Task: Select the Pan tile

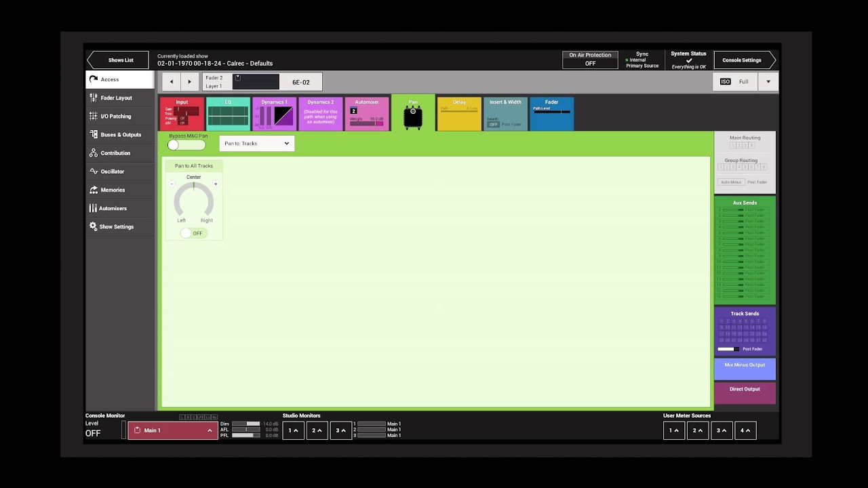Action: pos(413,113)
